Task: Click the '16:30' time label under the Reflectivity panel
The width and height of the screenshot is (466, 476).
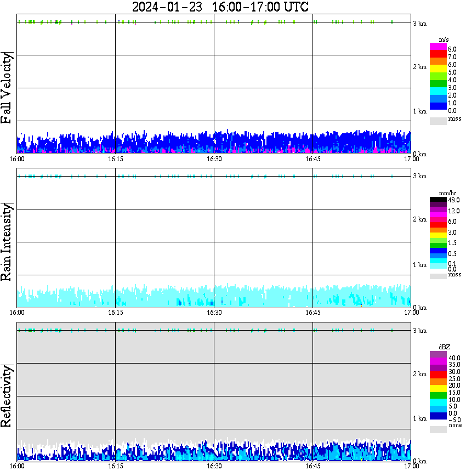Action: click(x=214, y=466)
